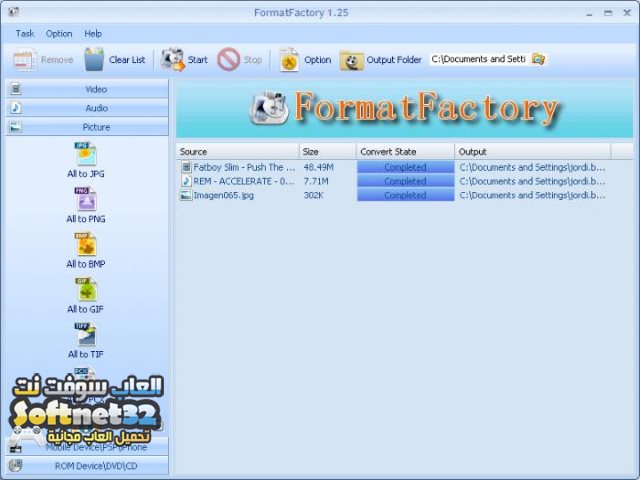The height and width of the screenshot is (480, 640).
Task: Click the Stop icon in toolbar
Action: (228, 60)
